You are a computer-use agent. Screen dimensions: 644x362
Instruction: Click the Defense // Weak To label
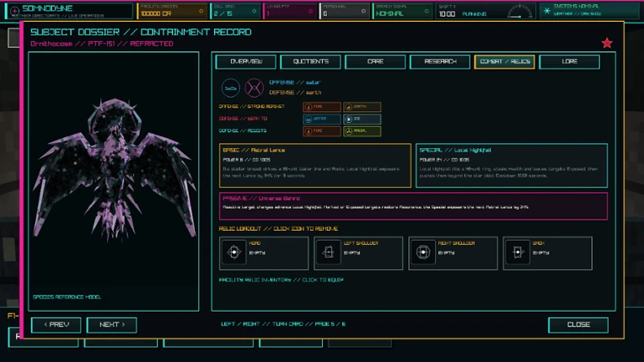(243, 119)
